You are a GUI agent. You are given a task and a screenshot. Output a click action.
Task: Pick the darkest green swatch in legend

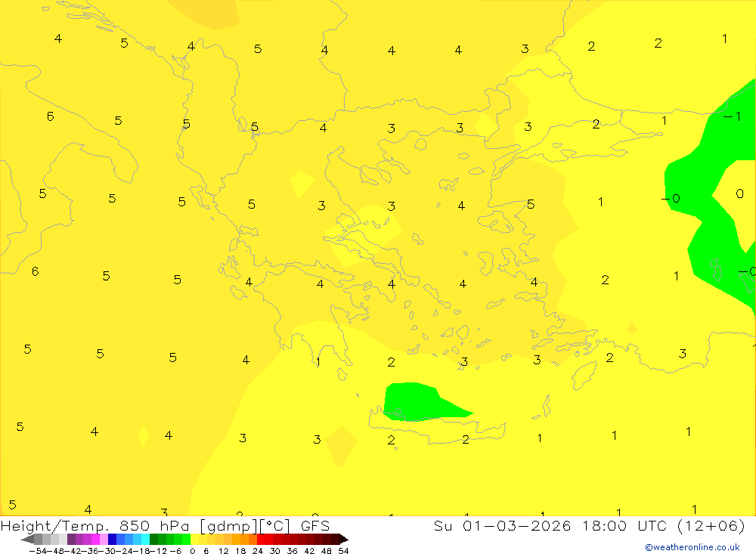(x=153, y=540)
